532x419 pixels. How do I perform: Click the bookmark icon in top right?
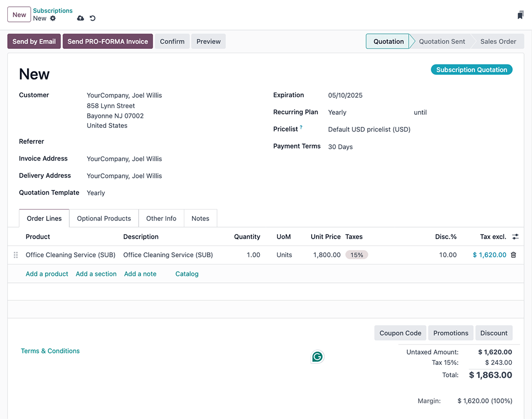pos(520,15)
